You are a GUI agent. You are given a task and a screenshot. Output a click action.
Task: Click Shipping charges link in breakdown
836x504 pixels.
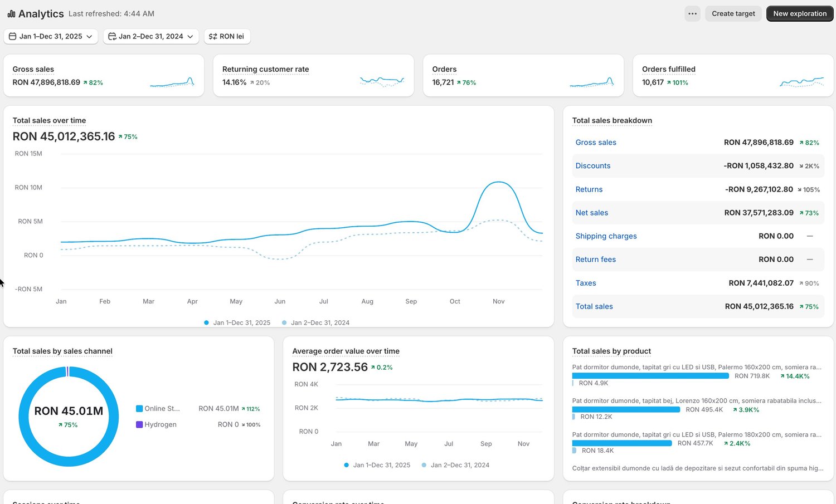[x=606, y=236]
